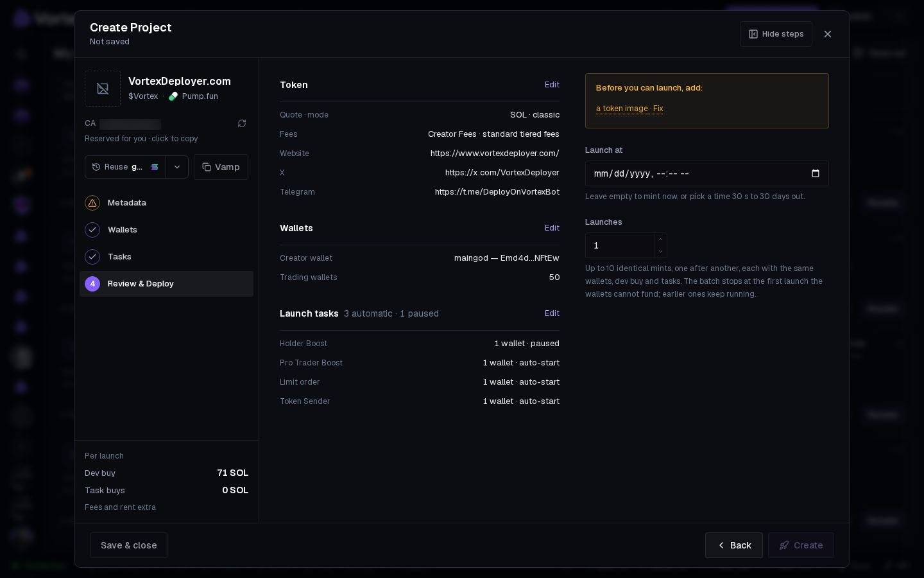Open the calendar picker in Launch at

[x=816, y=173]
